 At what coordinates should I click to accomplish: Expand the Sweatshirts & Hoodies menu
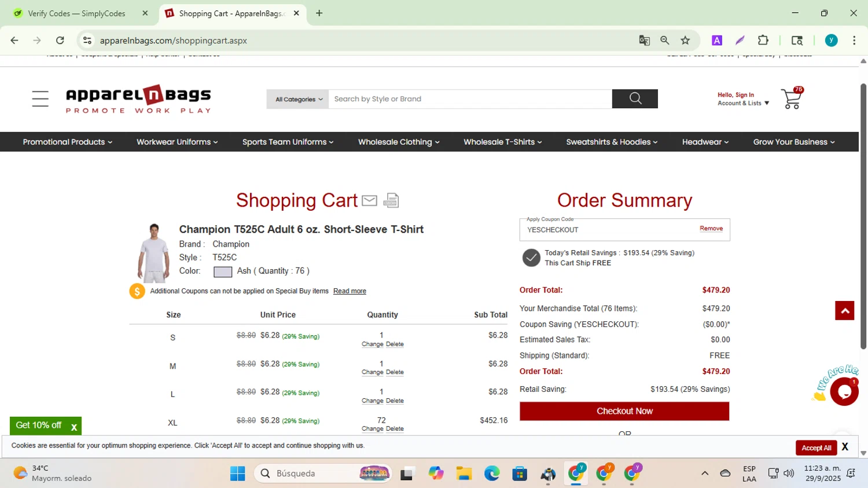[612, 142]
